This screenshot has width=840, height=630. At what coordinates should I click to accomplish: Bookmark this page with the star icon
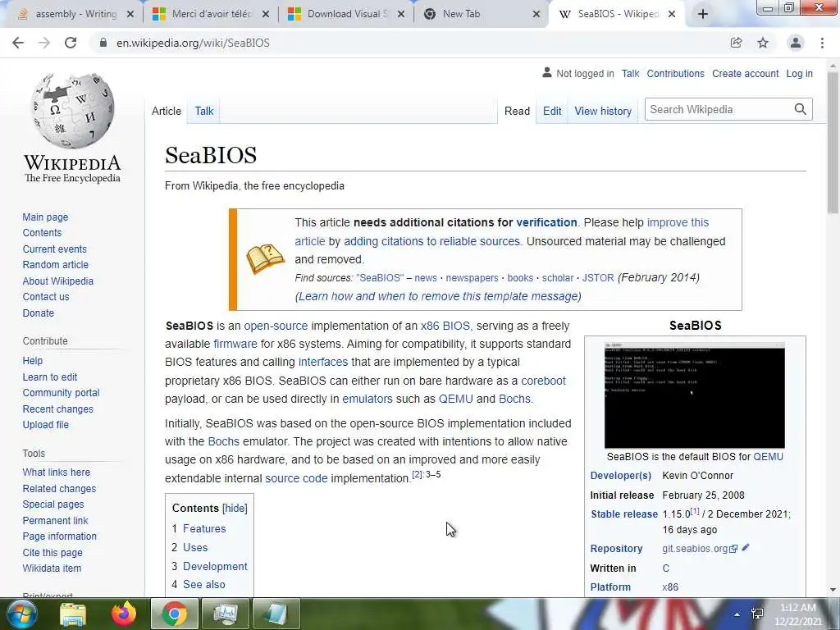click(763, 43)
